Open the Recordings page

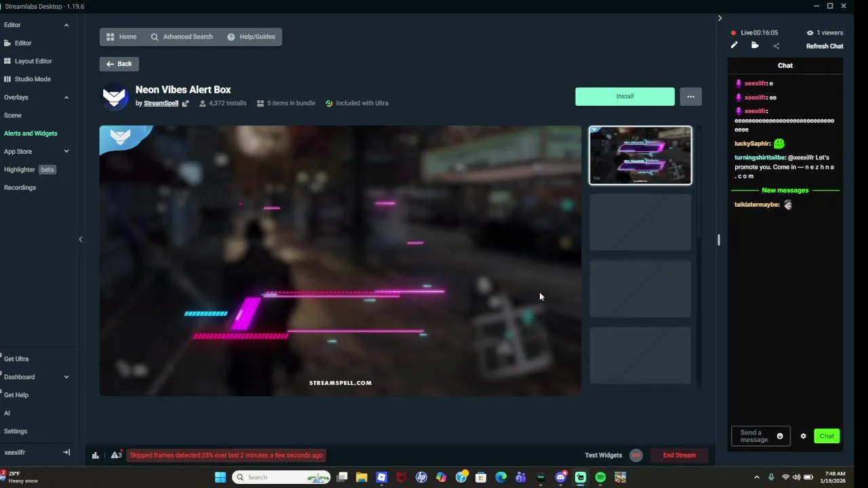pyautogui.click(x=20, y=188)
